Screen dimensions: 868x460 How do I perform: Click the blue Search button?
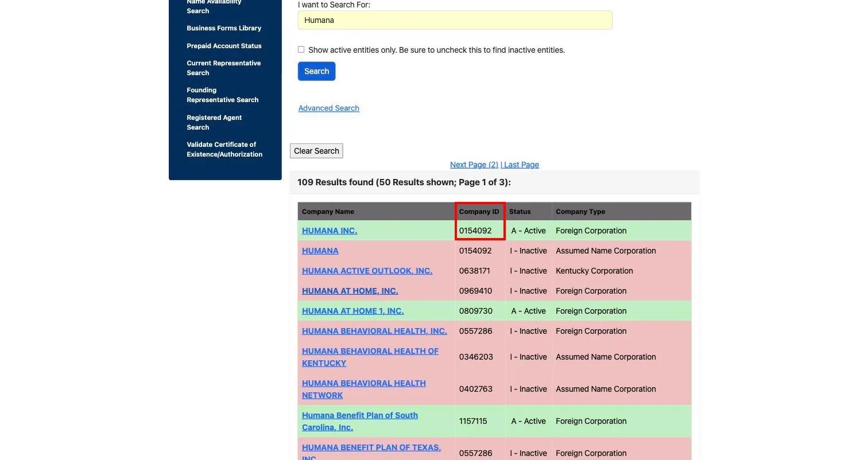click(x=316, y=71)
